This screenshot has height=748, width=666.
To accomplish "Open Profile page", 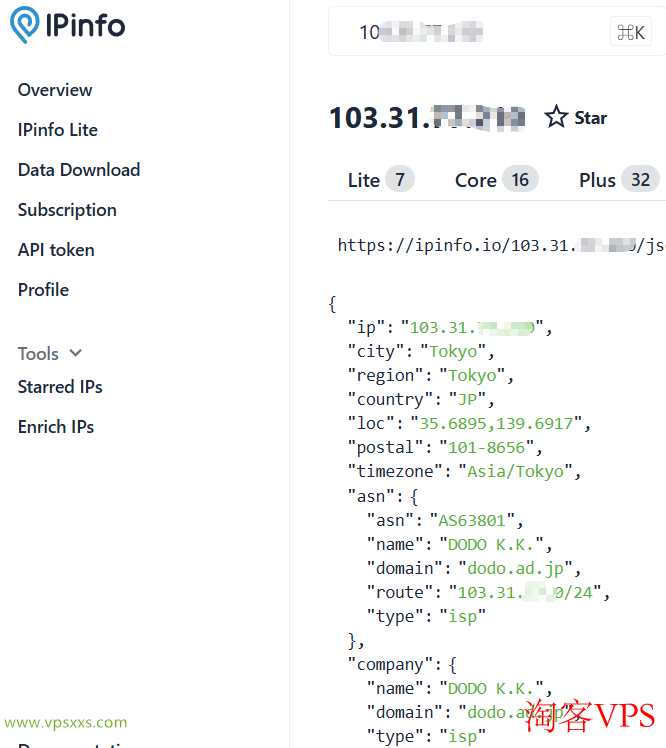I will (43, 290).
